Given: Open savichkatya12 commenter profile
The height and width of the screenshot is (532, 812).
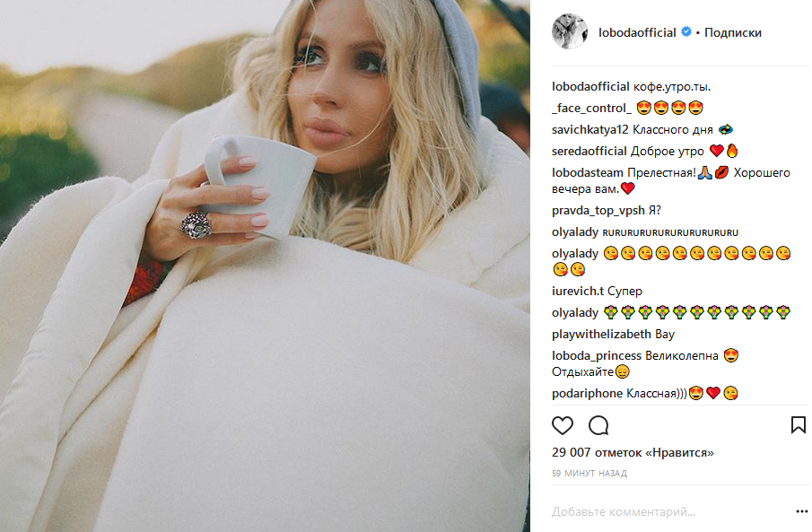Looking at the screenshot, I should pyautogui.click(x=589, y=129).
